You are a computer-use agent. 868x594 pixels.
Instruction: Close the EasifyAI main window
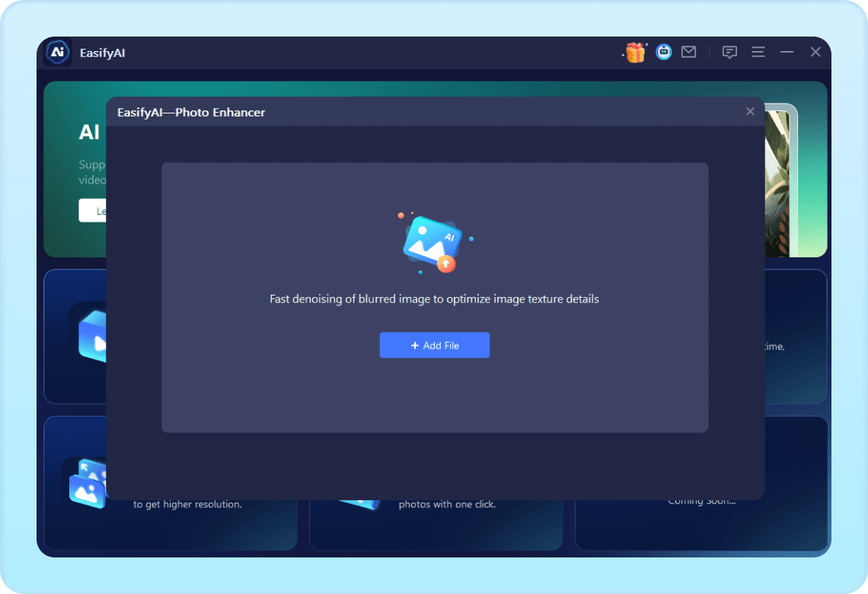click(x=815, y=52)
